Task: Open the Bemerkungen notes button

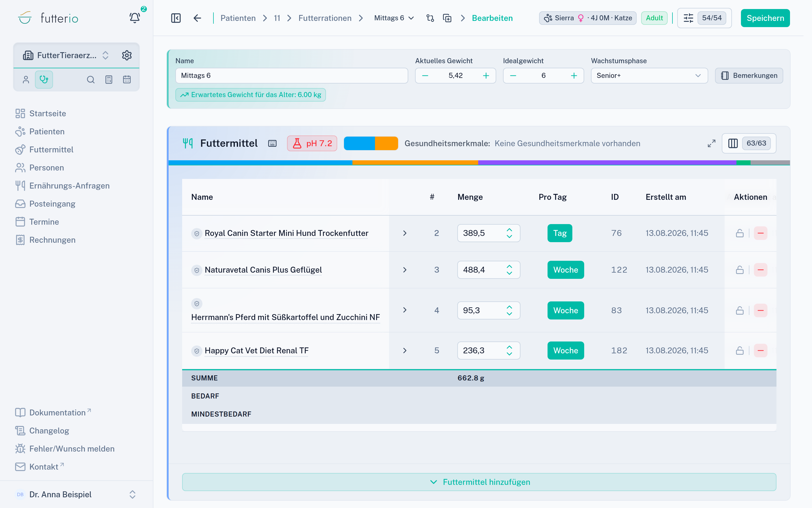Action: [749, 76]
